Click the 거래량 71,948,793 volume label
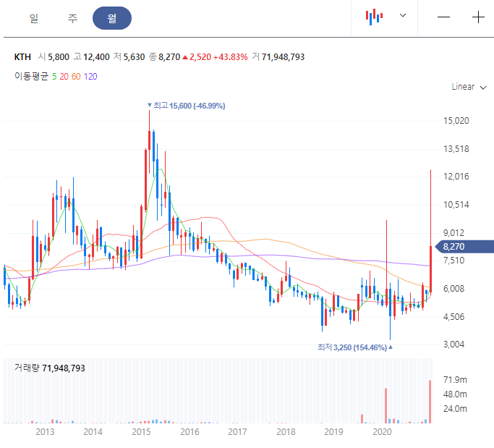The image size is (494, 448). tap(49, 368)
